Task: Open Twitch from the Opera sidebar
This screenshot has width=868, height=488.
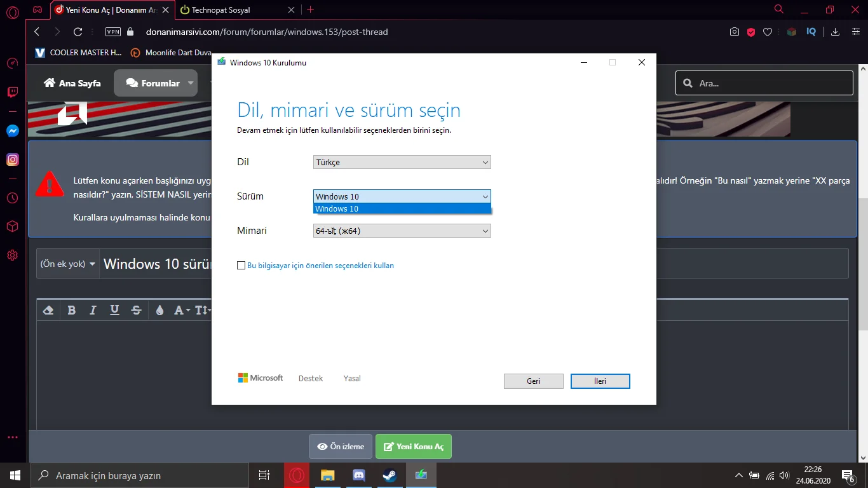Action: (x=12, y=93)
